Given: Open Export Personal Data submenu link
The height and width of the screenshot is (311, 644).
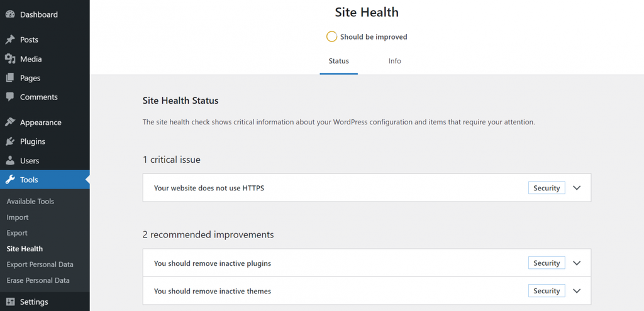Looking at the screenshot, I should pos(40,265).
